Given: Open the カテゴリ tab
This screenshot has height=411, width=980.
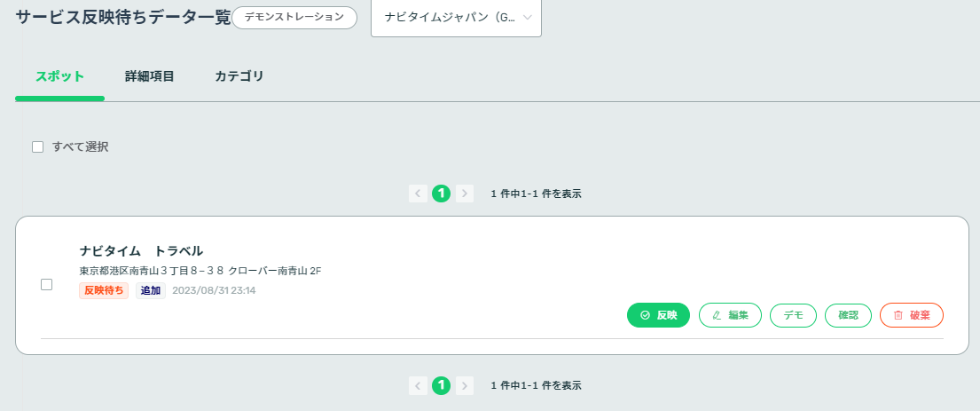Looking at the screenshot, I should pos(239,76).
